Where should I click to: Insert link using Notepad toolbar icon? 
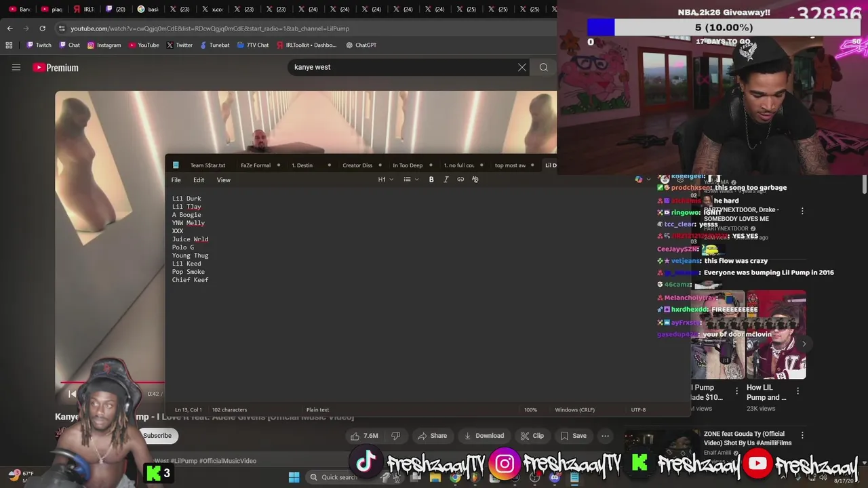click(x=460, y=180)
